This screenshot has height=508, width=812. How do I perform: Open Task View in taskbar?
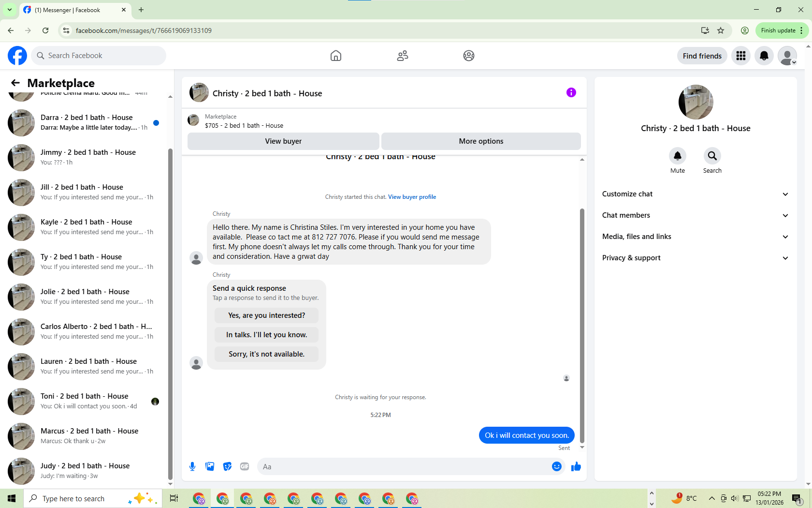(x=174, y=498)
